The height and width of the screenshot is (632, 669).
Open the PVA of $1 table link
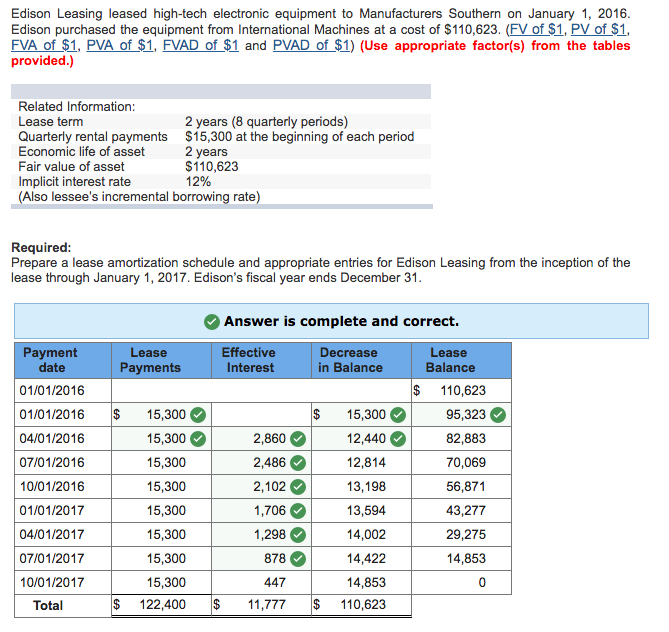point(120,45)
